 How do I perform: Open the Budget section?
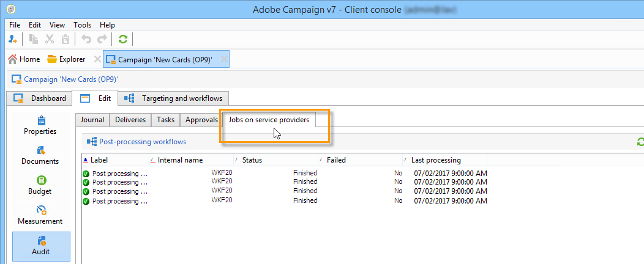pyautogui.click(x=40, y=185)
